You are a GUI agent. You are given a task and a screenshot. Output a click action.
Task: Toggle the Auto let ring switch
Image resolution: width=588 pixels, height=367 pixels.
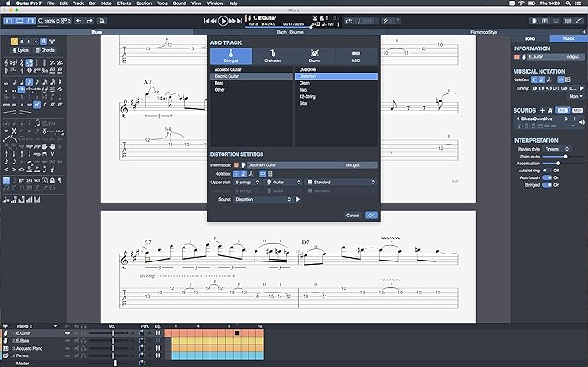click(x=546, y=170)
